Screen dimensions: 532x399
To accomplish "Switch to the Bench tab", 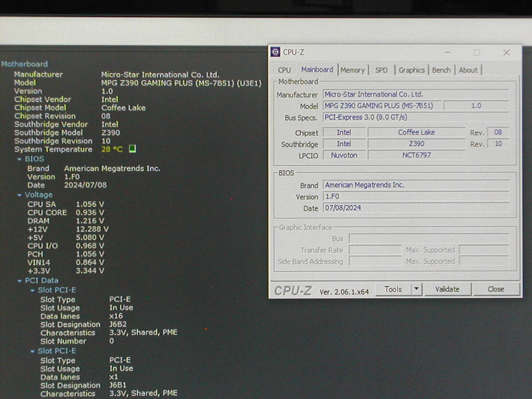I will pyautogui.click(x=441, y=70).
